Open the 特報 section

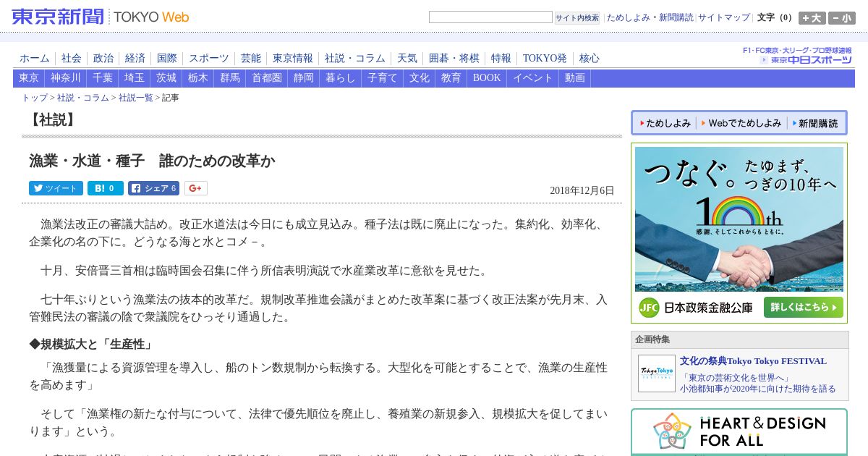click(x=501, y=59)
